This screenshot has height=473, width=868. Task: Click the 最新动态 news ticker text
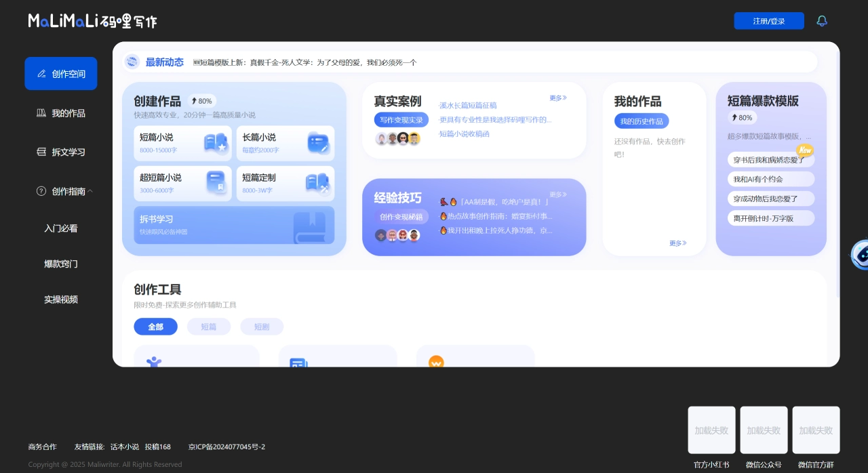pos(305,62)
